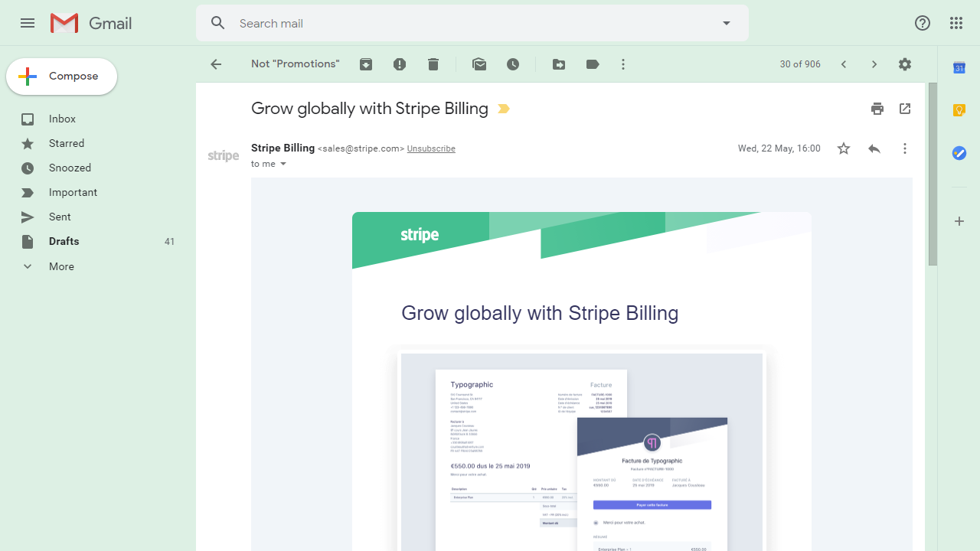Viewport: 980px width, 551px height.
Task: Open the Google Calendar side panel
Action: click(959, 68)
